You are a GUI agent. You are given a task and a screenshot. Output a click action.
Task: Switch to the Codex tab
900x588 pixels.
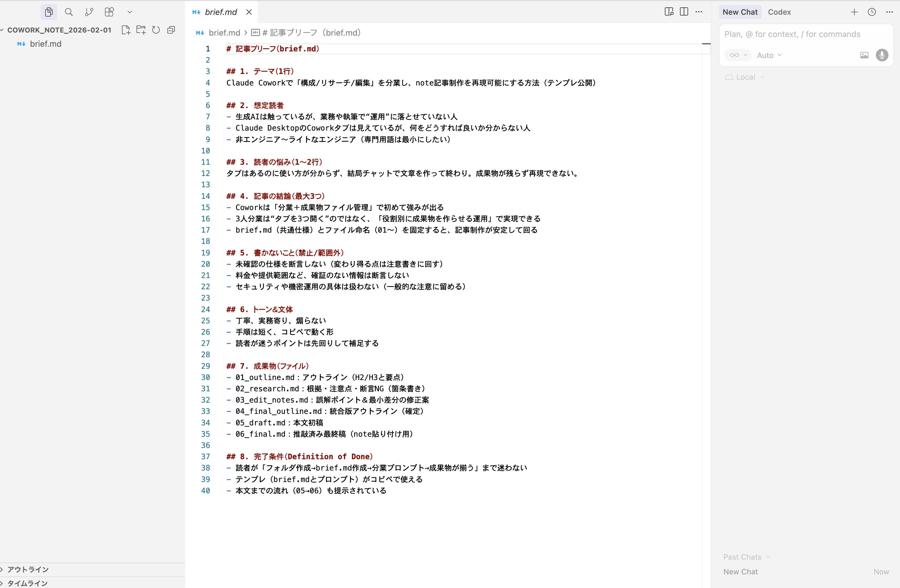(x=779, y=12)
